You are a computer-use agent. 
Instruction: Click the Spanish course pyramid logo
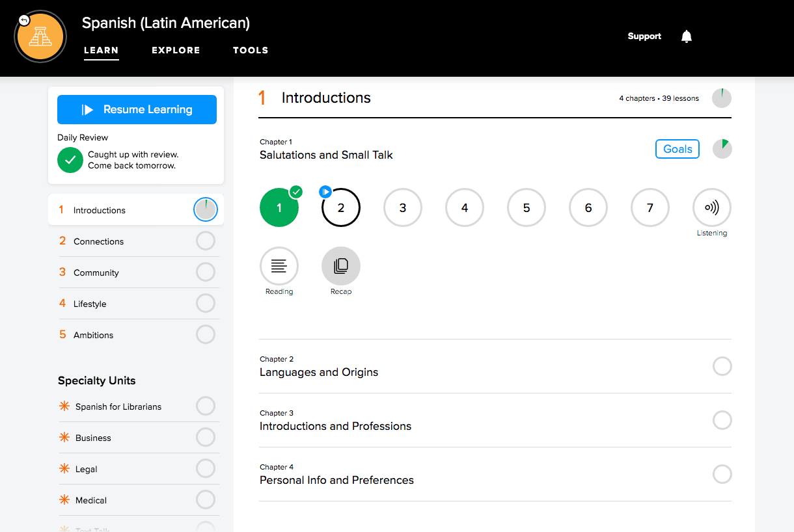[x=40, y=37]
